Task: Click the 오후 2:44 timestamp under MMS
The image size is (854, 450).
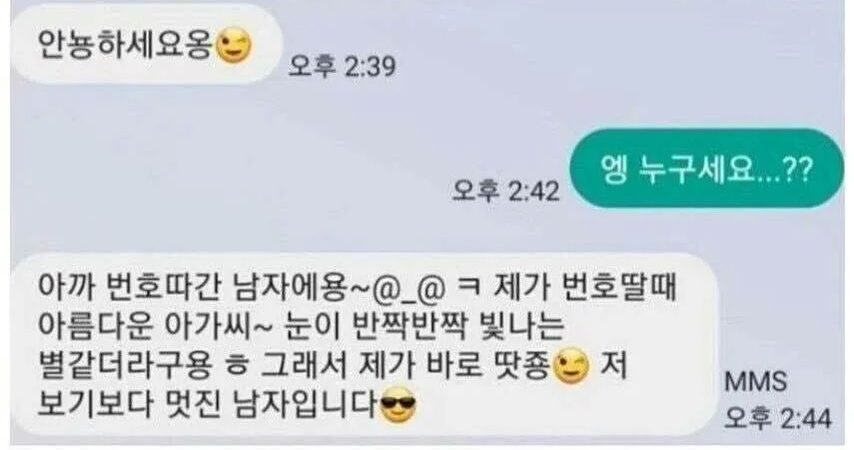Action: coord(778,419)
